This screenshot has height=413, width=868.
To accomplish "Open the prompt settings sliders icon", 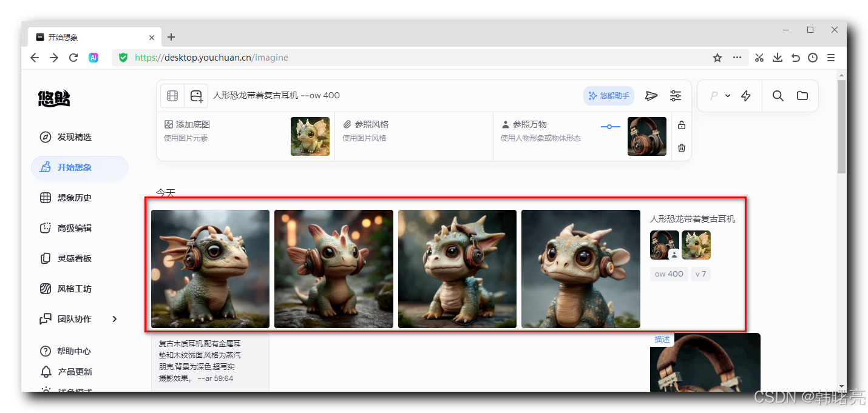I will pyautogui.click(x=676, y=96).
